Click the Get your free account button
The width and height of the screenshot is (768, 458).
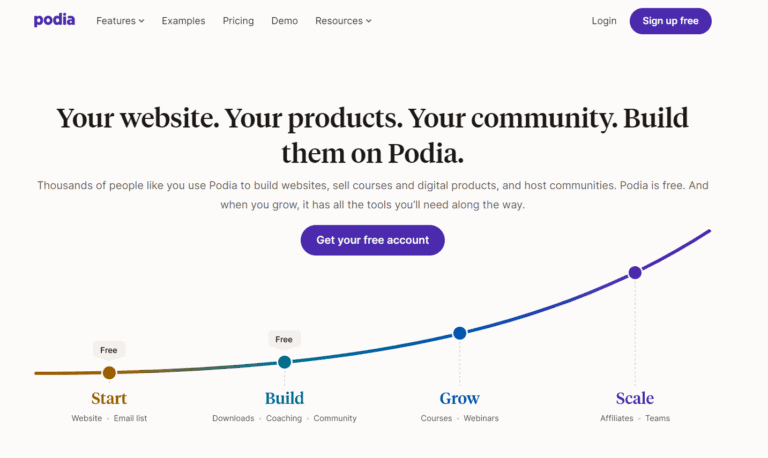[373, 240]
